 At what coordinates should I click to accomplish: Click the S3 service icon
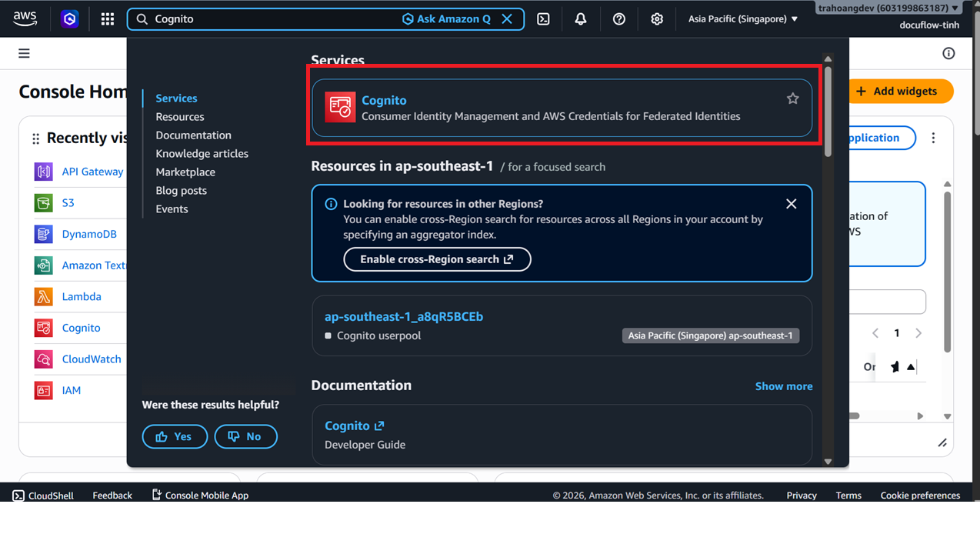pyautogui.click(x=44, y=203)
